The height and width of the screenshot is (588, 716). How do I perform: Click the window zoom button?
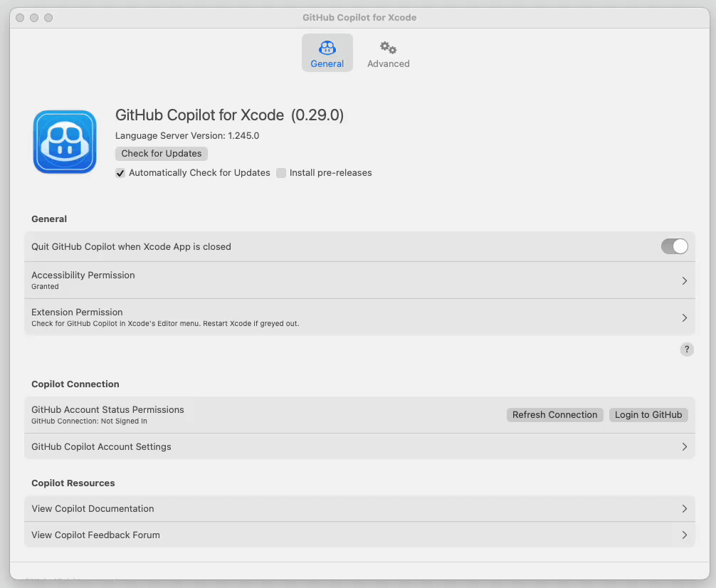(x=48, y=18)
